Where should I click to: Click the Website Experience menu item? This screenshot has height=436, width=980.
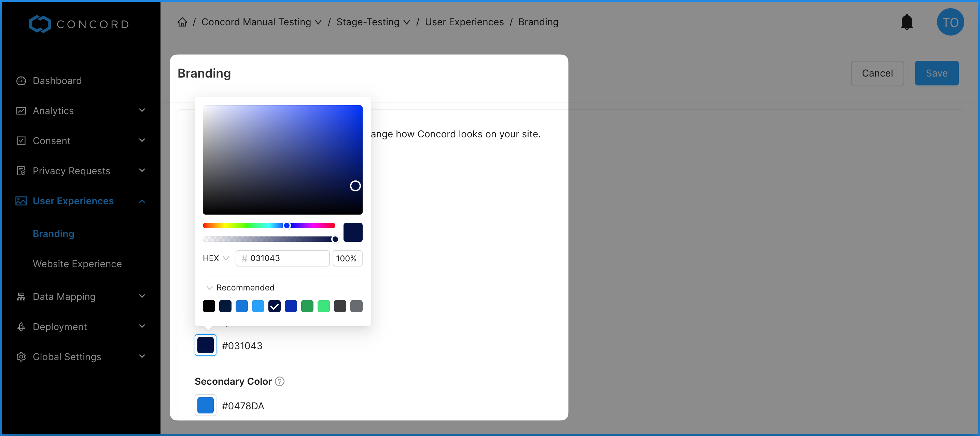tap(77, 263)
